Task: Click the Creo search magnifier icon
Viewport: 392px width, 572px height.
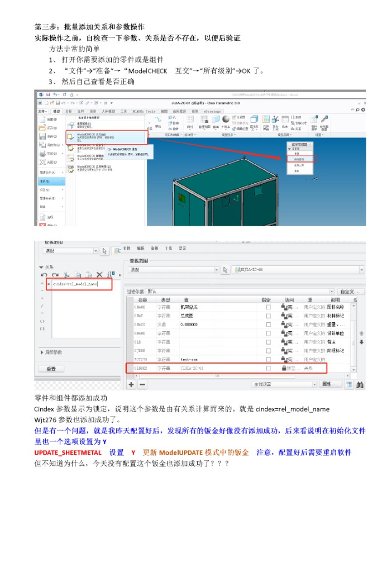Action: (358, 110)
